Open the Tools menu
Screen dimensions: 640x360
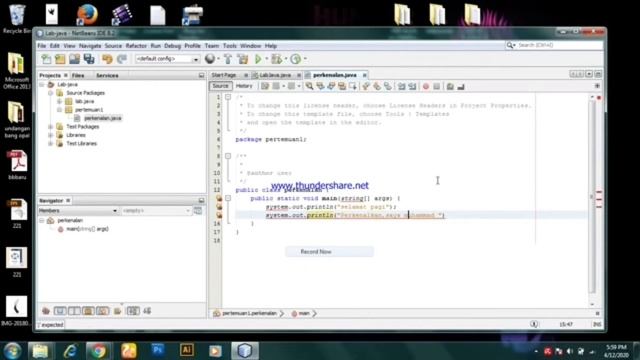(x=229, y=46)
